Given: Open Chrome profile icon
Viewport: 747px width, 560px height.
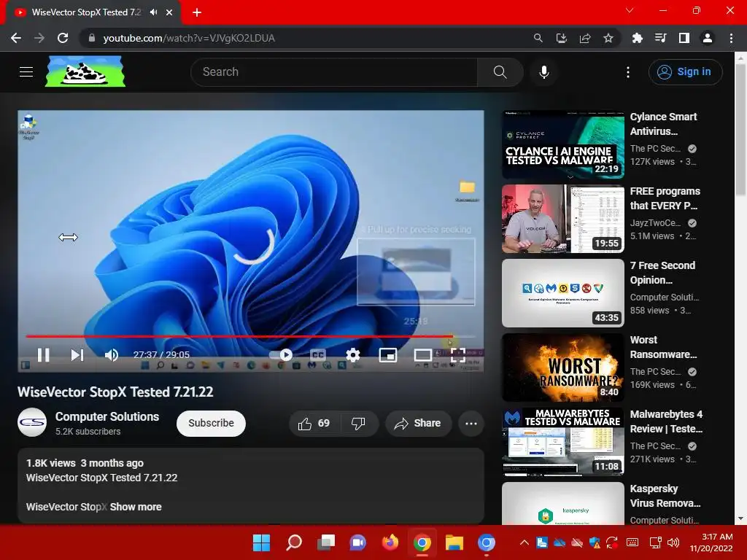Looking at the screenshot, I should pyautogui.click(x=708, y=38).
